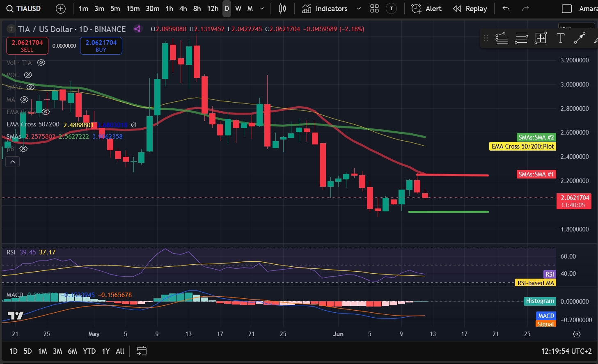
Task: Expand the favorite indicators dropdown arrow
Action: pos(359,9)
